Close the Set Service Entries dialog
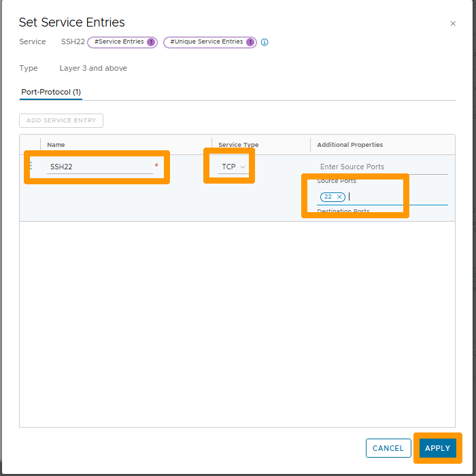 (x=453, y=24)
